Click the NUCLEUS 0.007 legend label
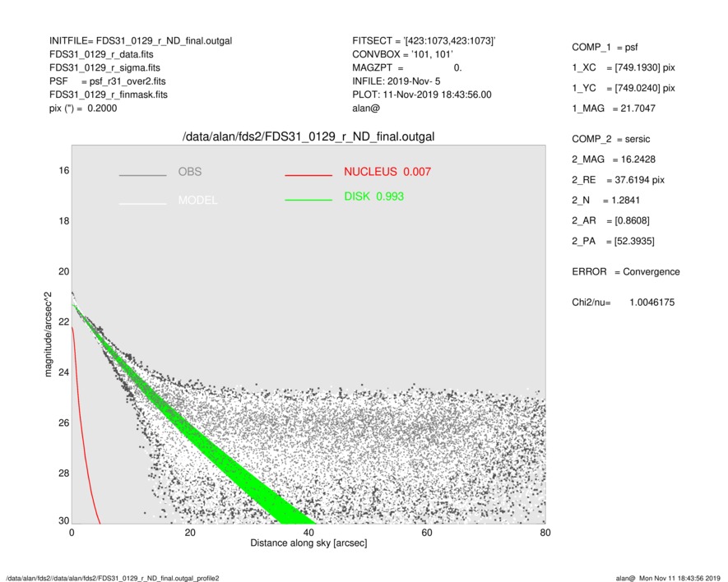 tap(387, 172)
